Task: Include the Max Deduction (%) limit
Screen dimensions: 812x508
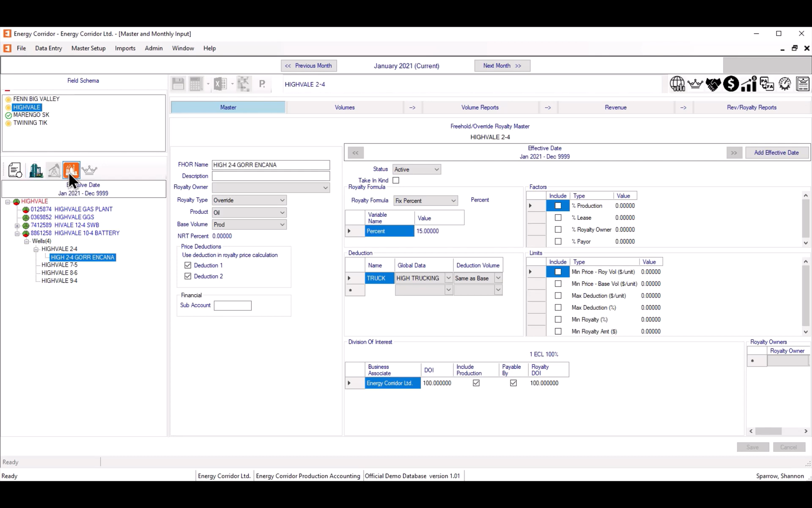Action: tap(558, 308)
